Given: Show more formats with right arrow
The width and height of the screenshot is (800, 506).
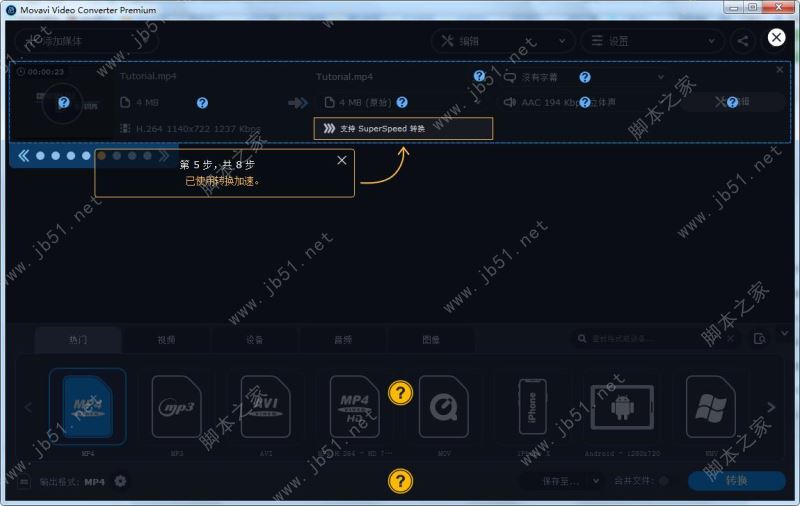Looking at the screenshot, I should tap(771, 407).
